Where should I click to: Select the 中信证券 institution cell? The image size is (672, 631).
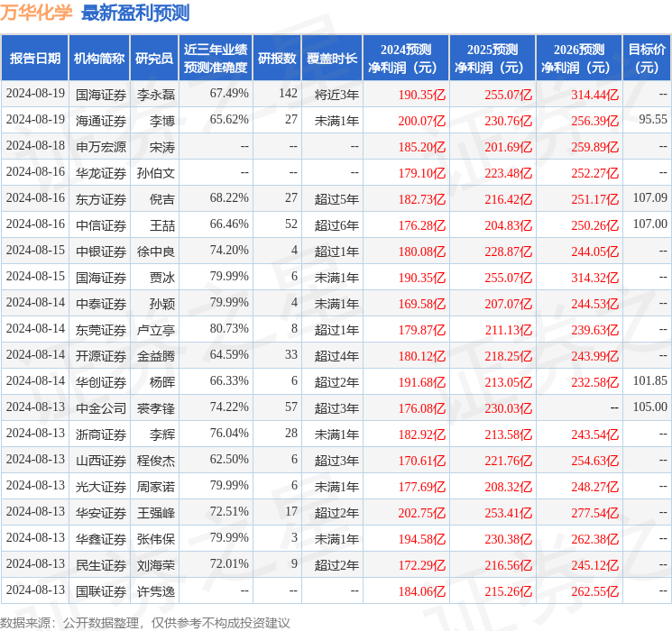pyautogui.click(x=101, y=225)
